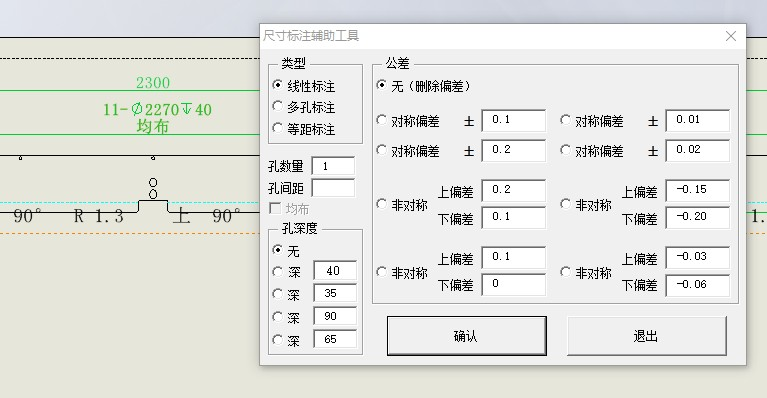Select 非对称 option with 0.1/0
Viewport: 767px width, 398px height.
coord(382,272)
